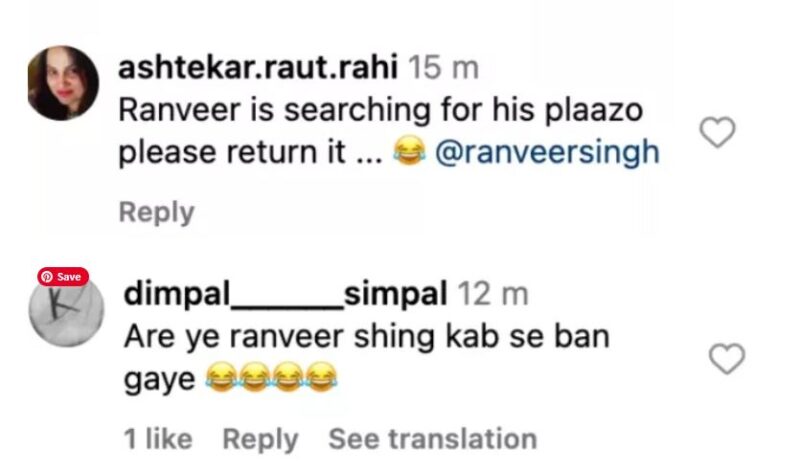This screenshot has height=472, width=800.
Task: Click the 15 m timestamp
Action: pyautogui.click(x=443, y=68)
